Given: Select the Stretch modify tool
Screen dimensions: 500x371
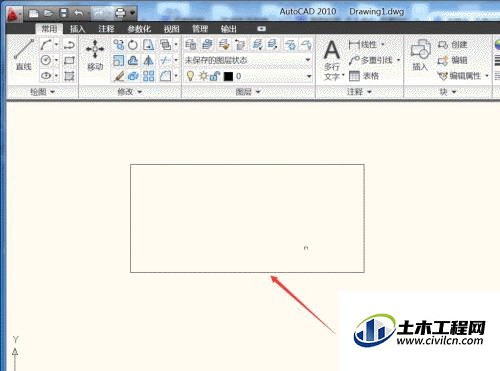Looking at the screenshot, I should 149,45.
